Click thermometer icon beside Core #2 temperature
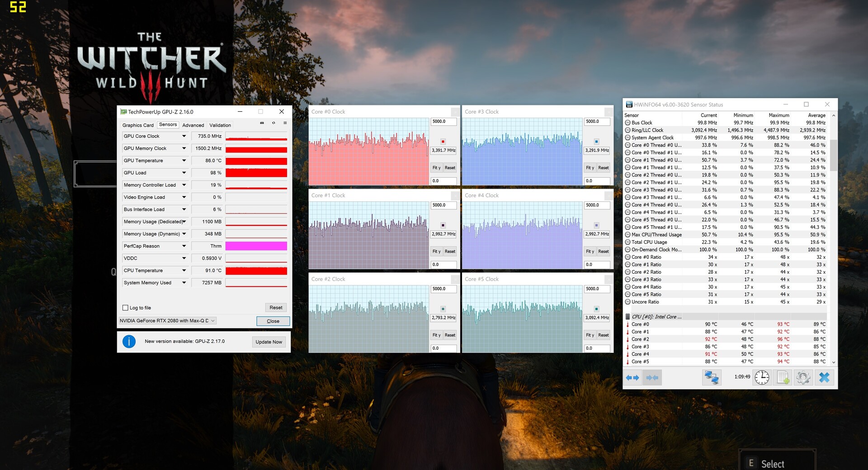868x470 pixels. (x=627, y=339)
